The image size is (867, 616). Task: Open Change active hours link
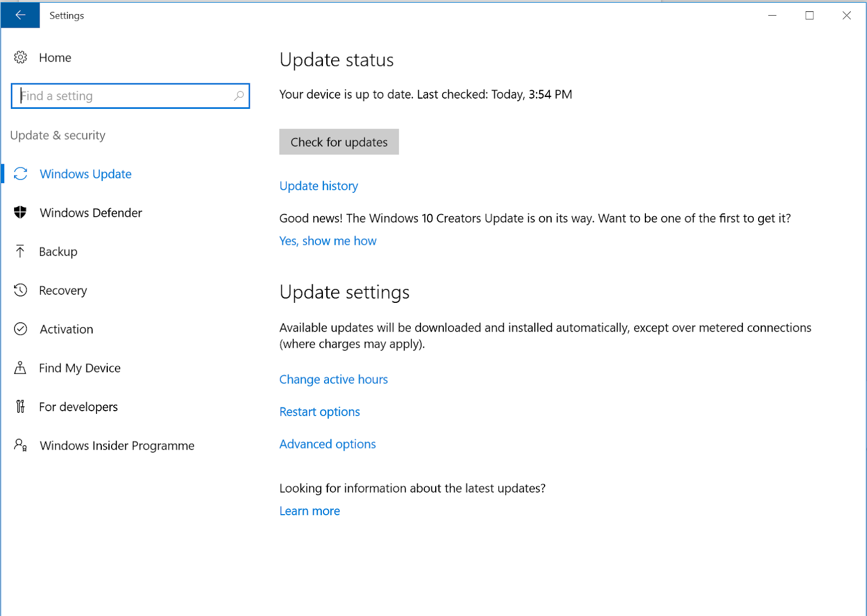tap(334, 379)
